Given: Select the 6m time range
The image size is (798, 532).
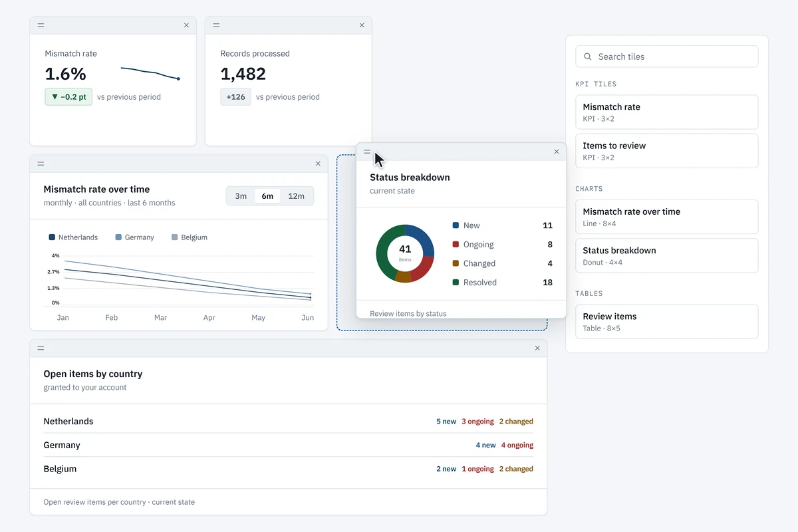Looking at the screenshot, I should coord(267,196).
